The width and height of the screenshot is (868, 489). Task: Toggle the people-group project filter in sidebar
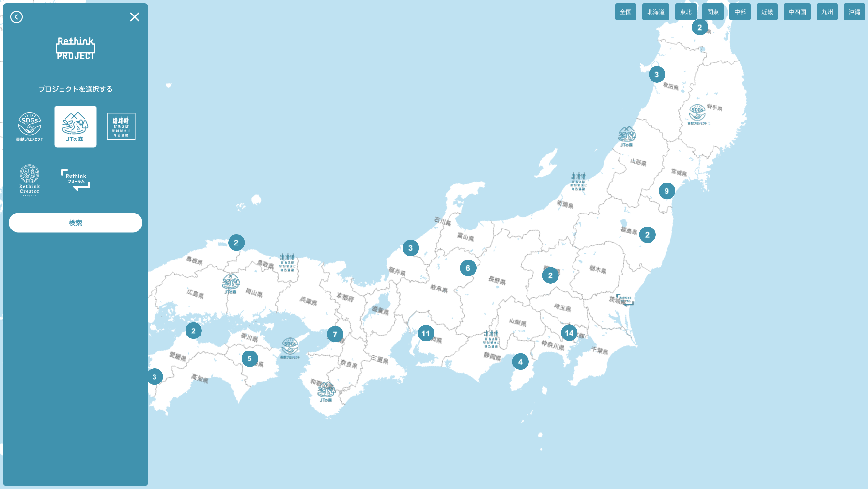click(121, 126)
